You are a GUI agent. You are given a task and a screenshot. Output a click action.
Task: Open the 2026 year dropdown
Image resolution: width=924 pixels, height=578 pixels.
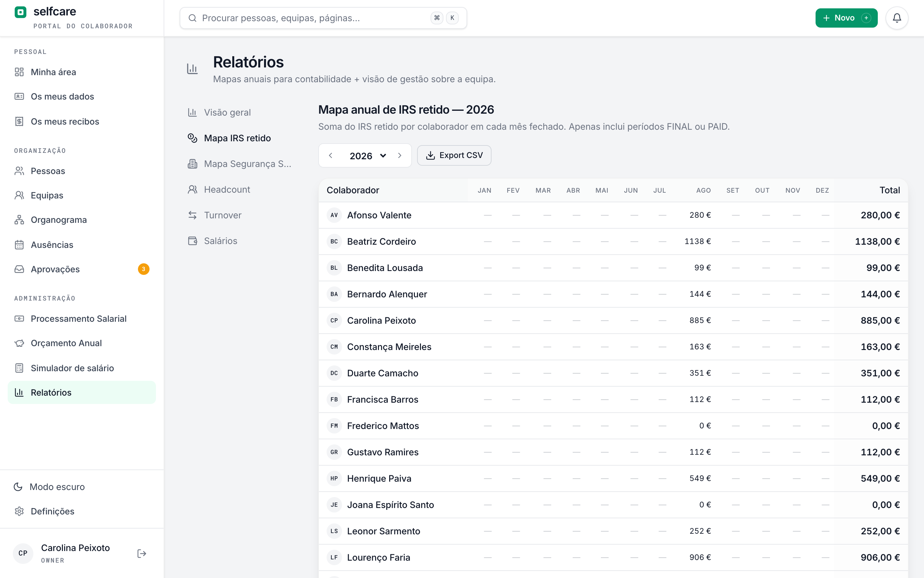[368, 156]
